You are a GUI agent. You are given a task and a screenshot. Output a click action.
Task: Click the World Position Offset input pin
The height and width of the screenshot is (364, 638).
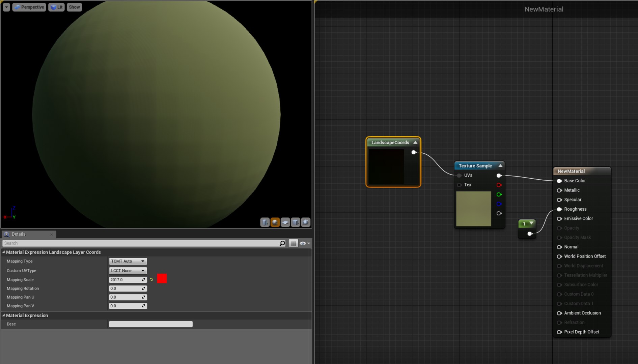[559, 256]
